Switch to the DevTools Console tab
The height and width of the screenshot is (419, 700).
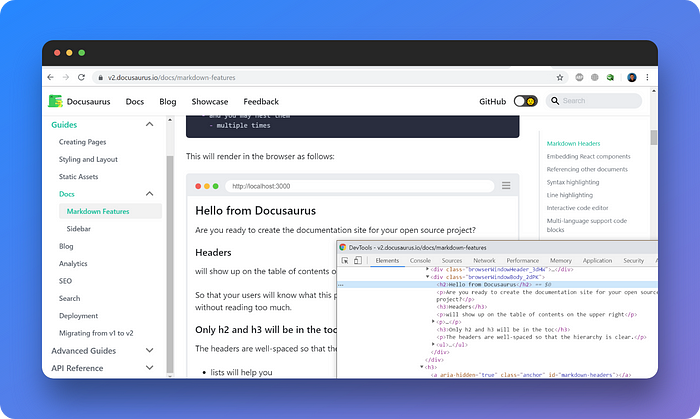click(x=420, y=261)
